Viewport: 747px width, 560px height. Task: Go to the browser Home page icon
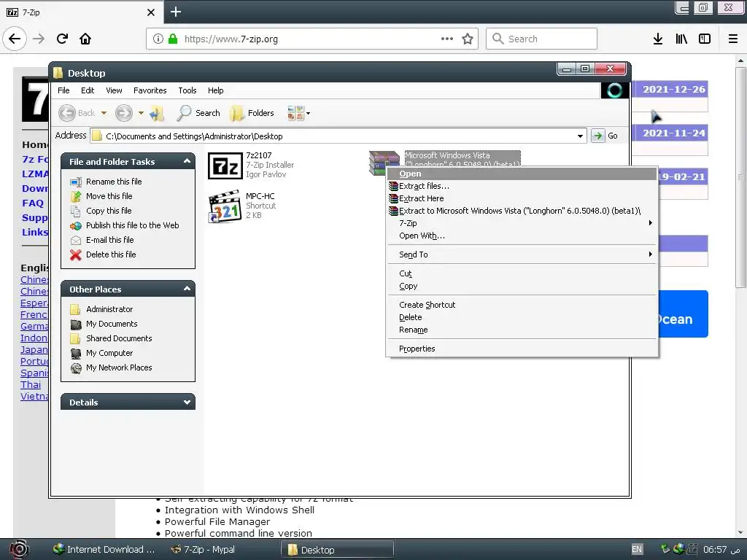(85, 39)
